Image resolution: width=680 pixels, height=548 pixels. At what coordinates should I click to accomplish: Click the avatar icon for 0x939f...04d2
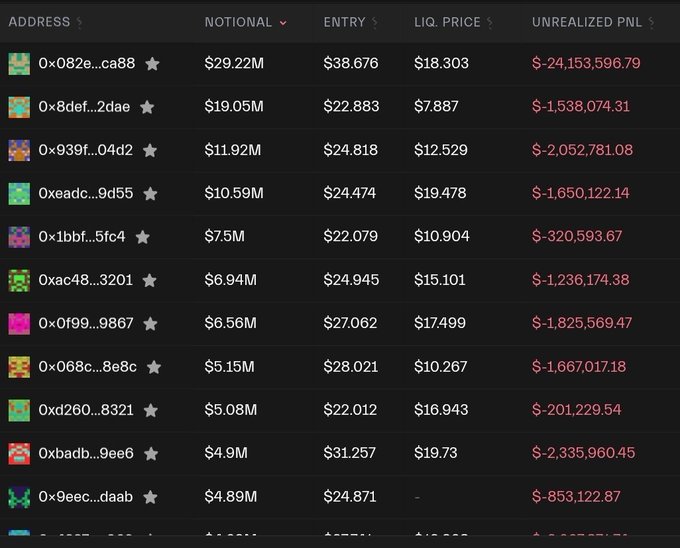(x=19, y=151)
